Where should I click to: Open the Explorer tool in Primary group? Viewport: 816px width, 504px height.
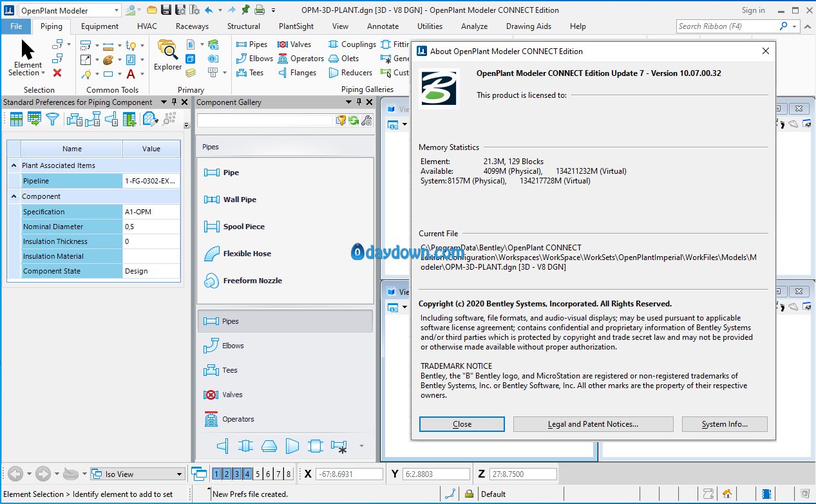point(167,55)
